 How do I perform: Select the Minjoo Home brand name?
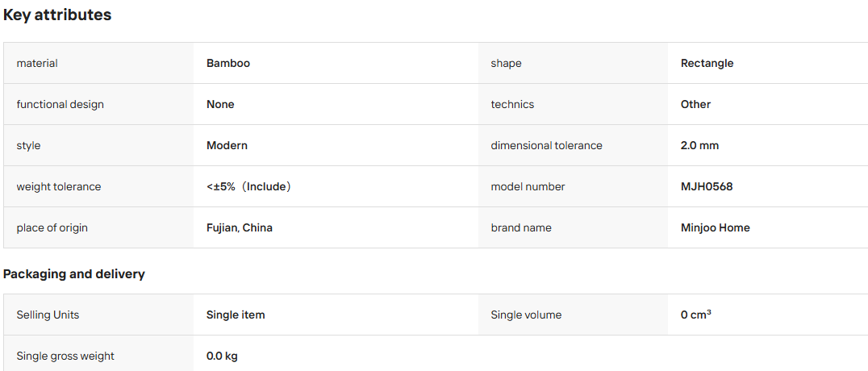pos(716,227)
